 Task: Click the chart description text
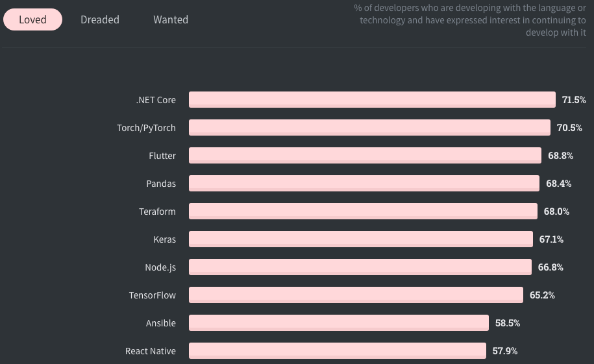point(470,20)
